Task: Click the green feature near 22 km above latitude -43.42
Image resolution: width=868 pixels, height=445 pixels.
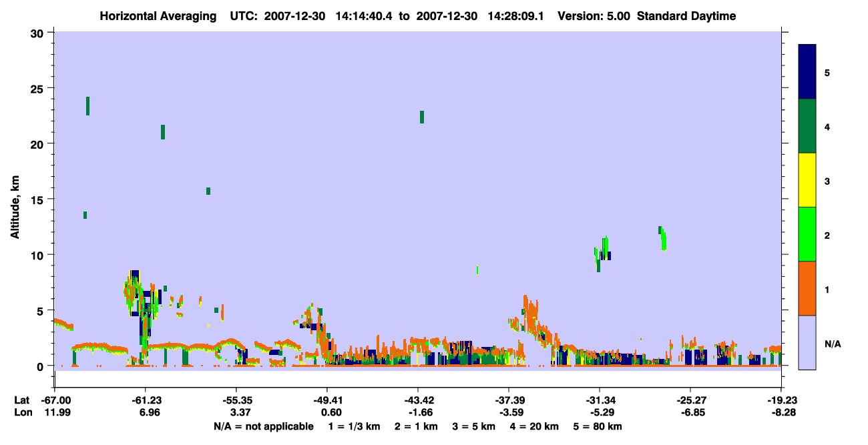Action: 422,117
